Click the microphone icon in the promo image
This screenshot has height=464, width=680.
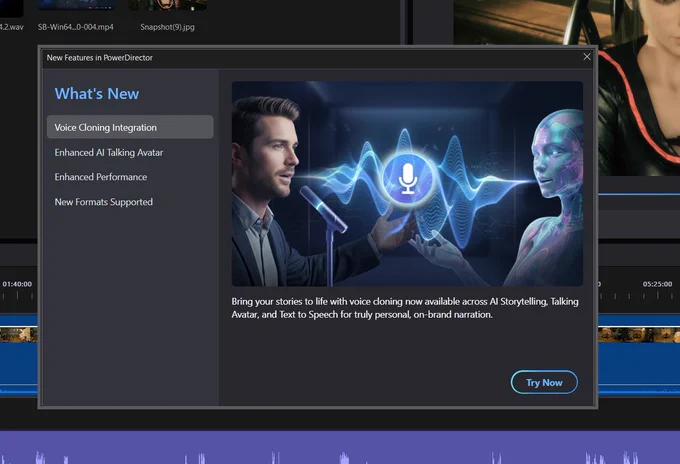coord(407,178)
